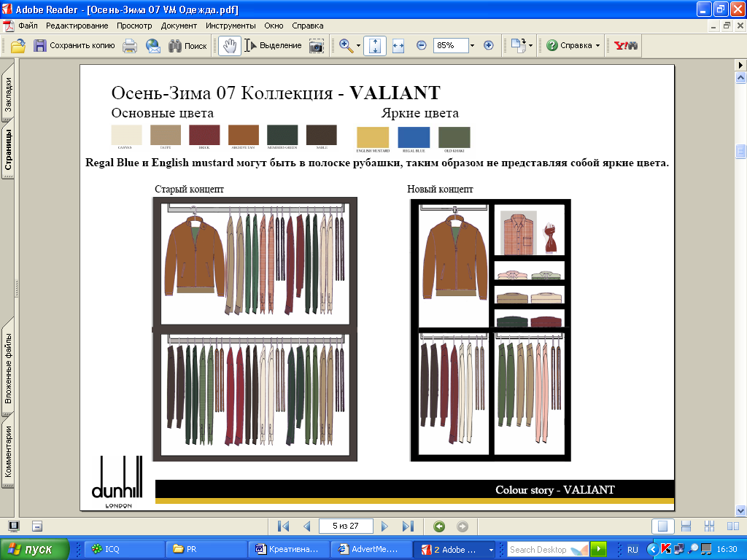This screenshot has width=747, height=560.
Task: Switch to Креативна... Word document in taskbar
Action: (x=290, y=550)
